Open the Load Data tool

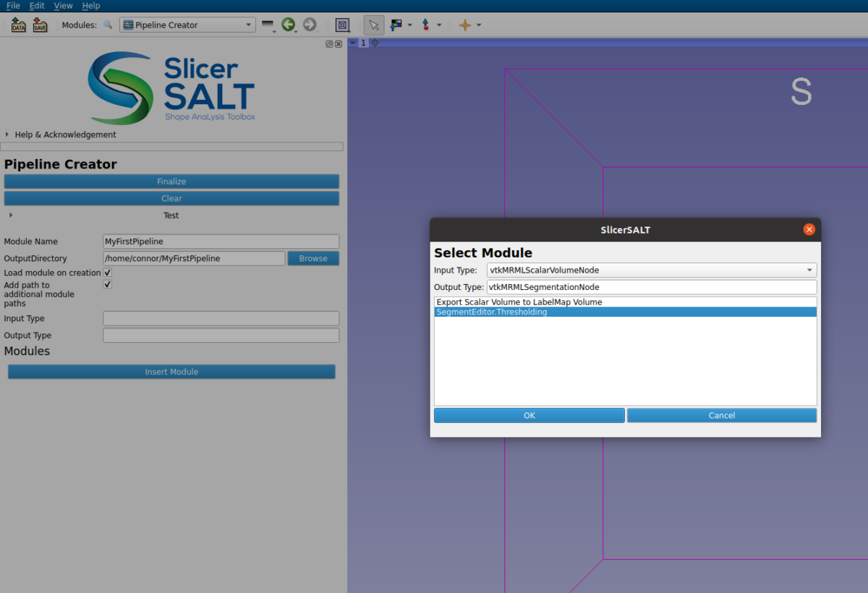tap(18, 25)
